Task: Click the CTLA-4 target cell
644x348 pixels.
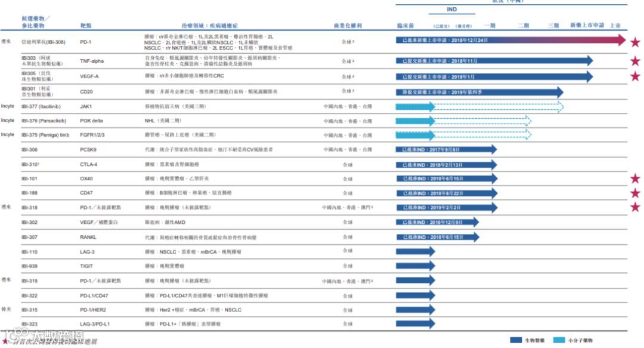Action: pyautogui.click(x=88, y=165)
